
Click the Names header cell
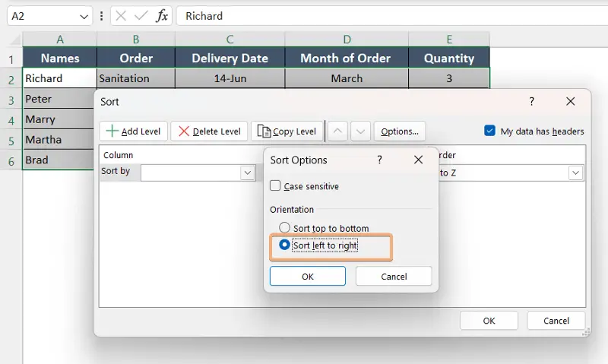pyautogui.click(x=60, y=58)
